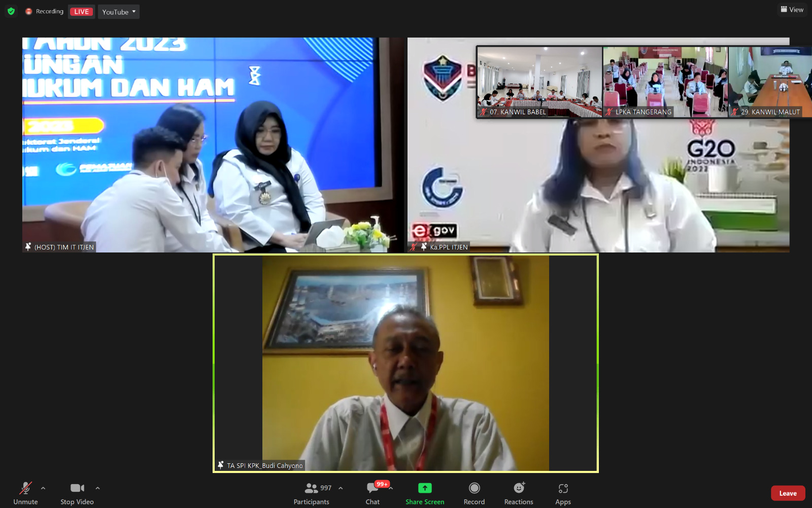
Task: Click the green encryption shield icon
Action: tap(11, 11)
